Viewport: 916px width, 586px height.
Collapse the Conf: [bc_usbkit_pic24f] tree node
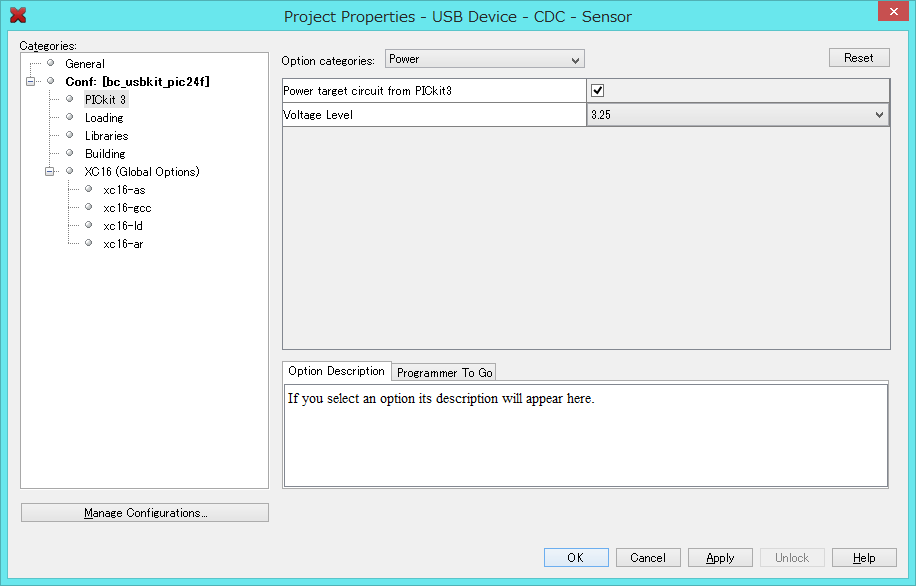click(31, 81)
